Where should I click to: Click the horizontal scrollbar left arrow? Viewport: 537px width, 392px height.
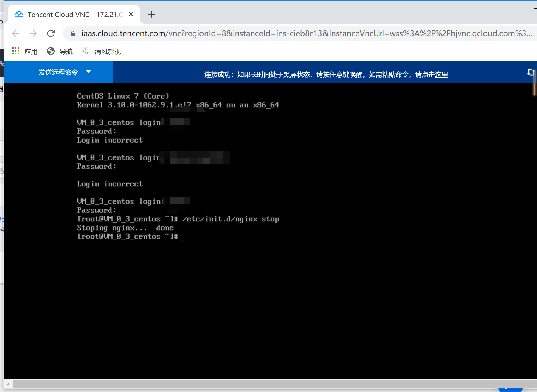pos(8,384)
